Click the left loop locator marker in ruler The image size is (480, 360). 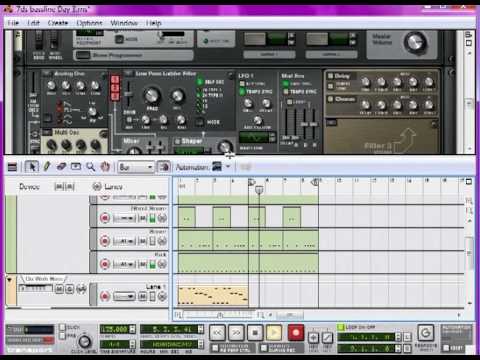coord(251,182)
